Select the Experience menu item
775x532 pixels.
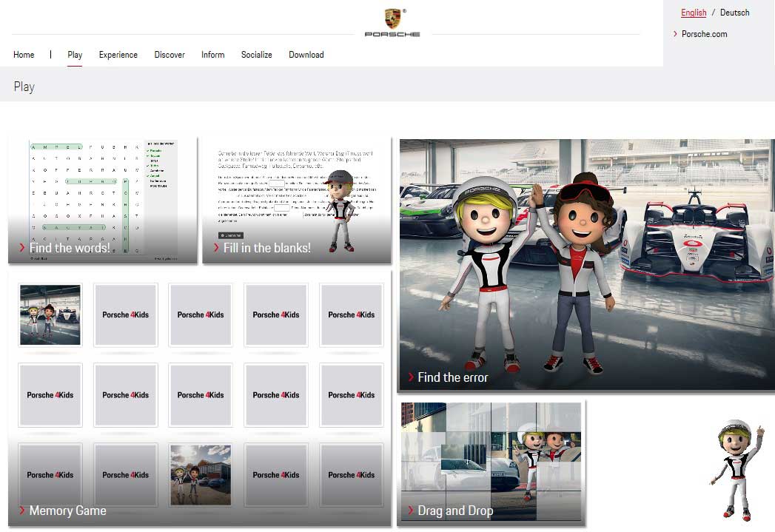(x=118, y=55)
